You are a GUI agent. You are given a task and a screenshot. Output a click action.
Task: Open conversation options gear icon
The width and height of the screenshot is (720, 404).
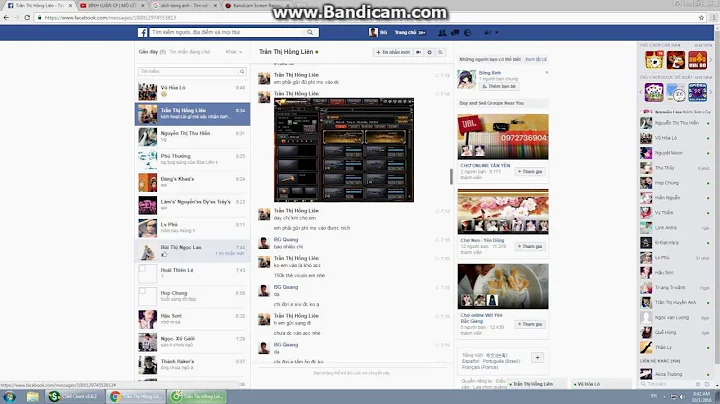click(429, 52)
